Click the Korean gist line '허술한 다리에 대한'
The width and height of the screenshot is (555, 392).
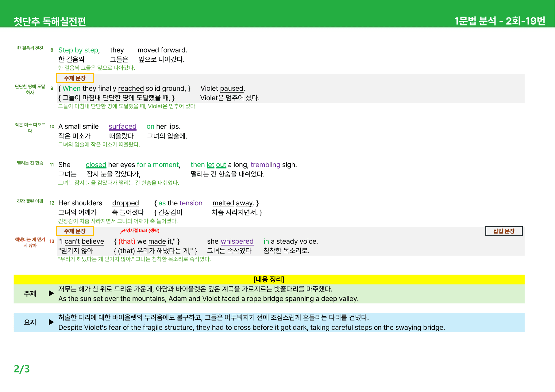(214, 317)
